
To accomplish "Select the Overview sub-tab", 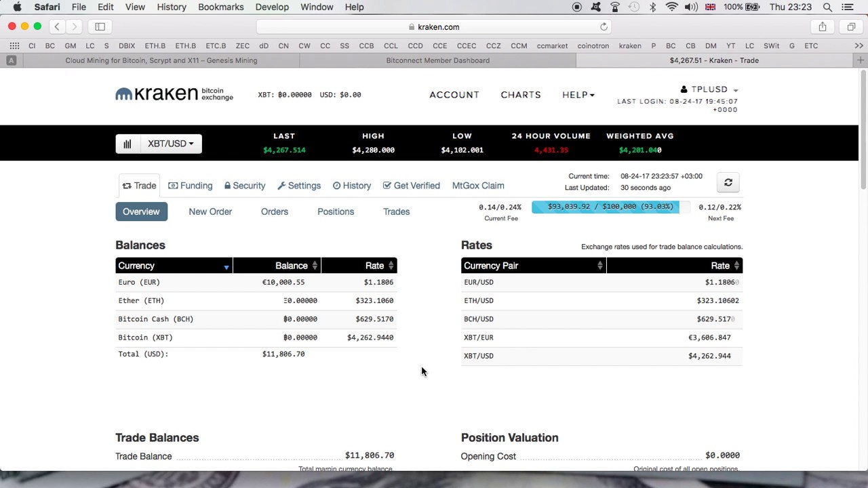I will pyautogui.click(x=141, y=211).
